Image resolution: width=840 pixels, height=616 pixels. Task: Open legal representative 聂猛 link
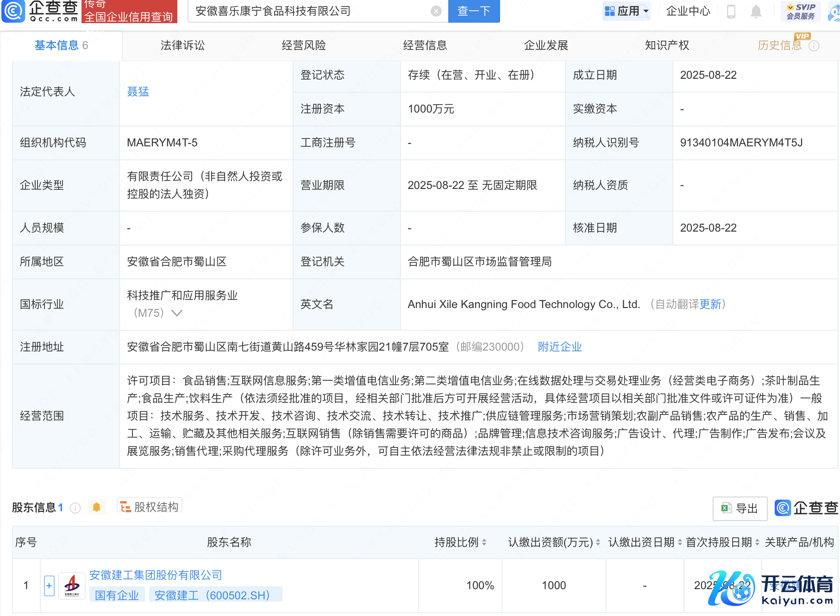click(x=138, y=92)
